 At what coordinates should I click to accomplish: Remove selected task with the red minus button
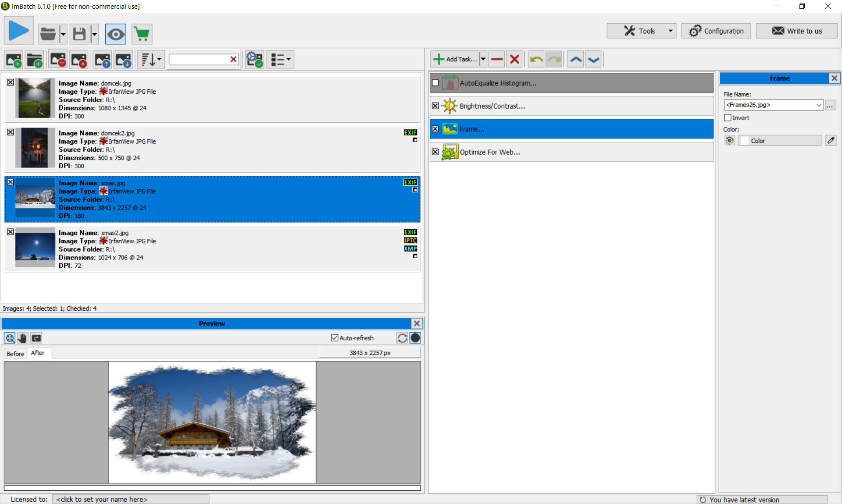497,59
